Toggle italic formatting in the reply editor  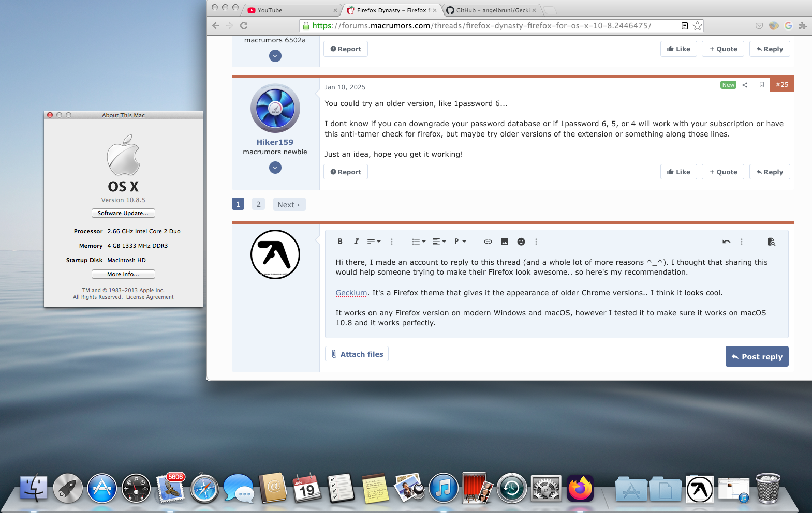tap(356, 242)
